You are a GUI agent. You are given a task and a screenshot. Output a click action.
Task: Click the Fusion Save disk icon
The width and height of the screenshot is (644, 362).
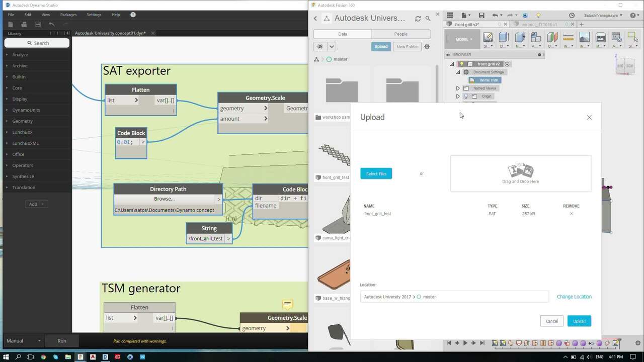[481, 16]
